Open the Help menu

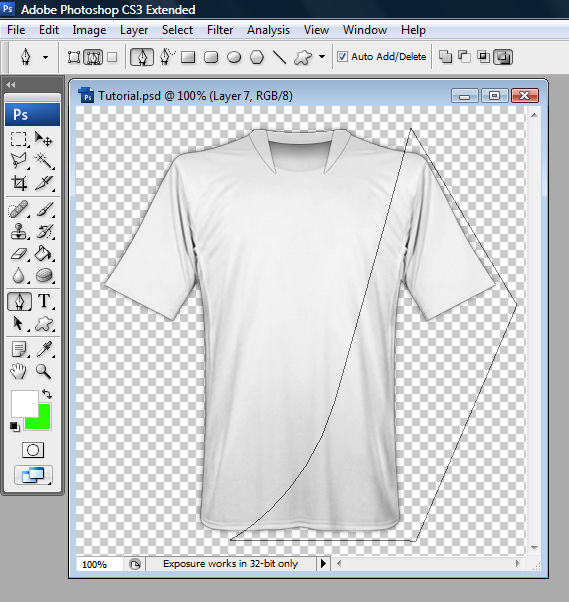(x=413, y=30)
